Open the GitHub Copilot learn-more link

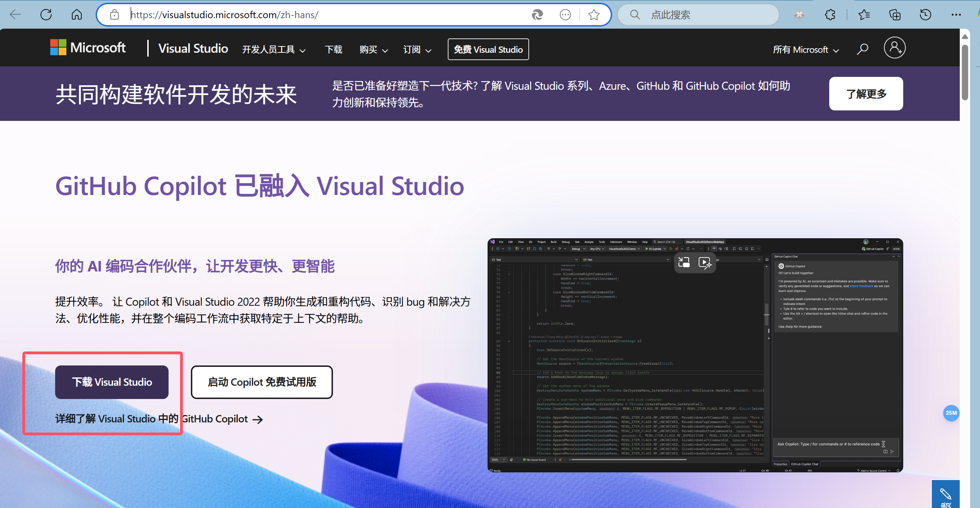[x=159, y=419]
